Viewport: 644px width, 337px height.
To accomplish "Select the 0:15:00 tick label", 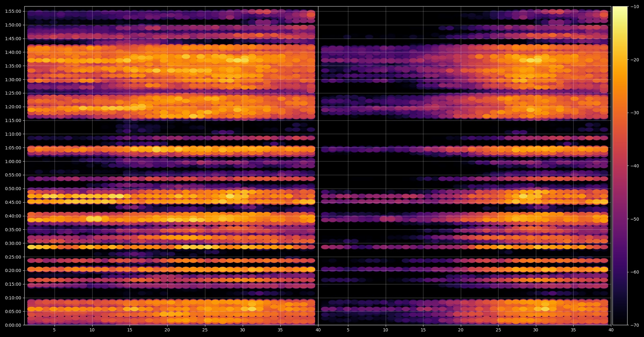I will click(13, 284).
